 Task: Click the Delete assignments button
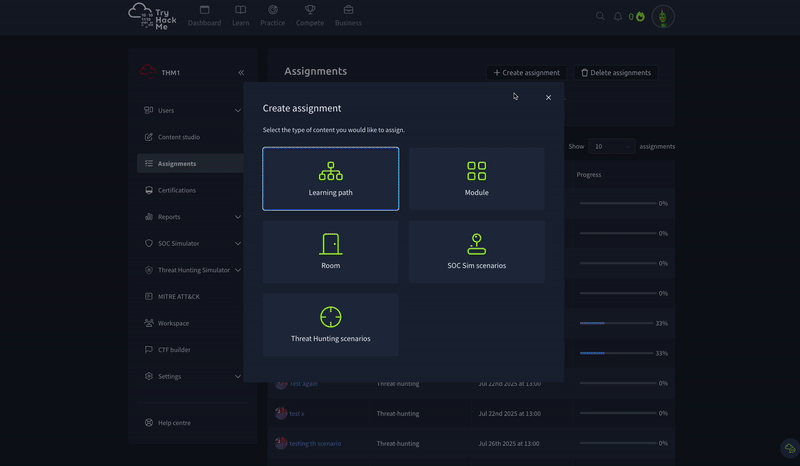(616, 72)
